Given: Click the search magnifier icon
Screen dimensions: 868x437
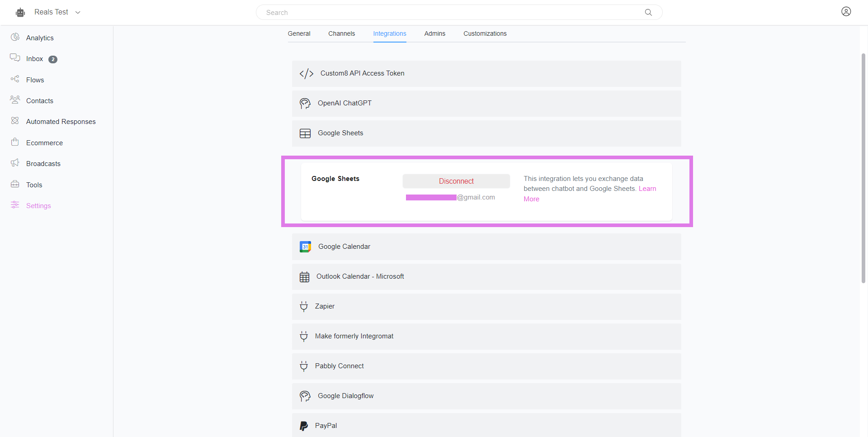Looking at the screenshot, I should pos(648,13).
